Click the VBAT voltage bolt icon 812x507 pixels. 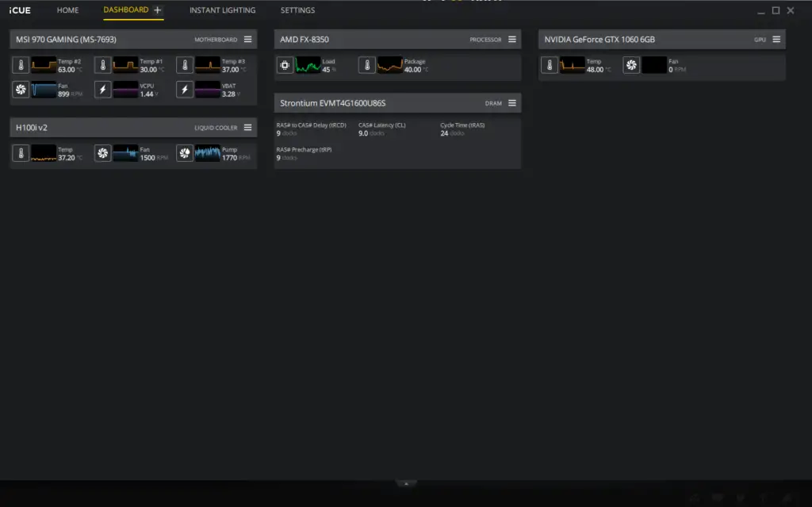pos(184,90)
